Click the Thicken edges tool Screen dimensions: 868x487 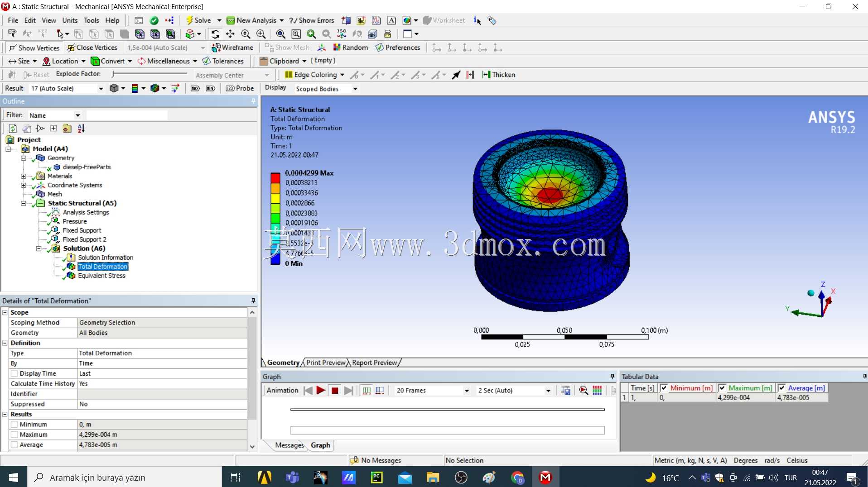[x=499, y=75]
